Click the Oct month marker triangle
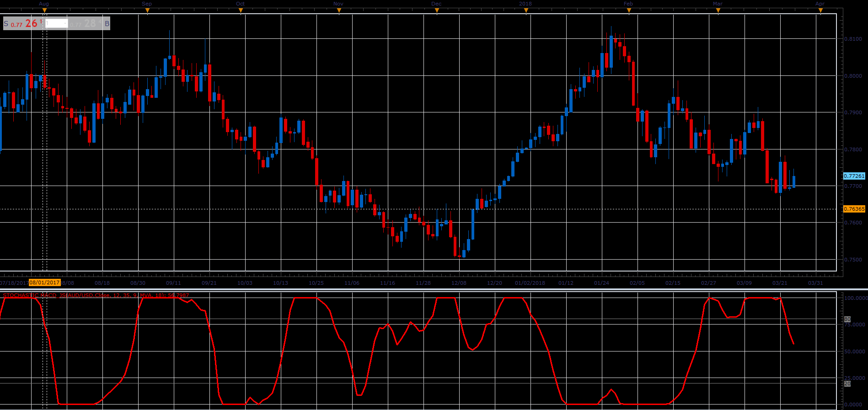 tap(241, 11)
